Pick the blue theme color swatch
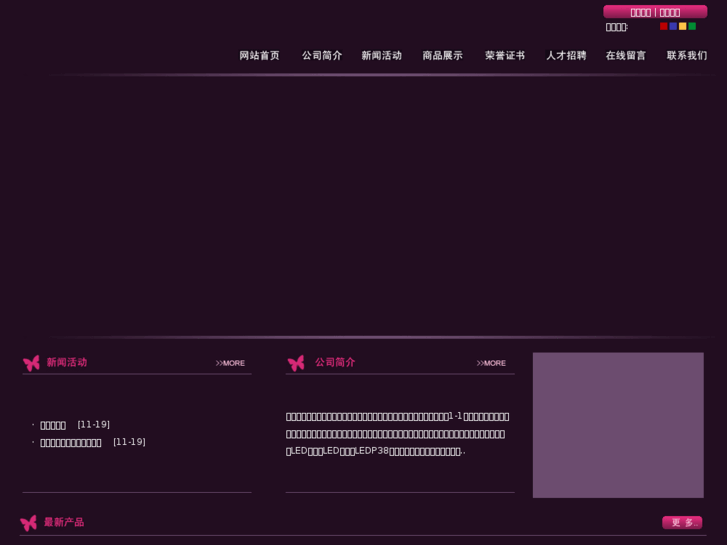Screen dimensions: 727x545 [673, 26]
